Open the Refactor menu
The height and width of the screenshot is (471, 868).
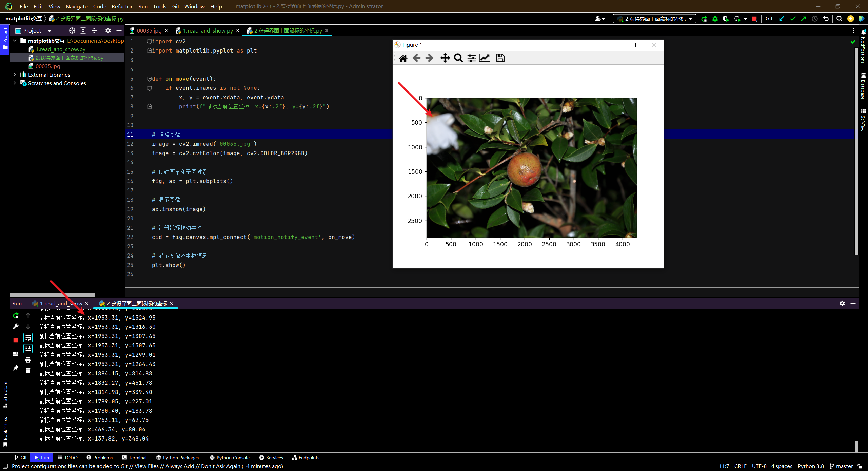[122, 6]
